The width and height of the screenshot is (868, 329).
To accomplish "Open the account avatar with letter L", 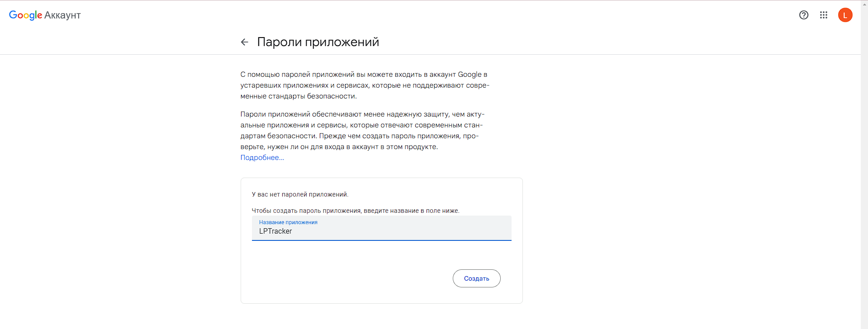I will (845, 15).
